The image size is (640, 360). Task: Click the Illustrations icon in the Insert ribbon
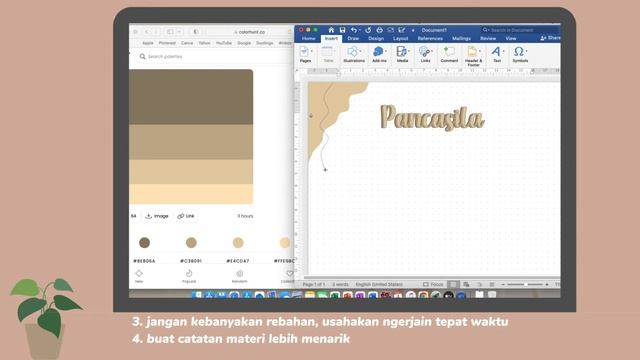(353, 52)
